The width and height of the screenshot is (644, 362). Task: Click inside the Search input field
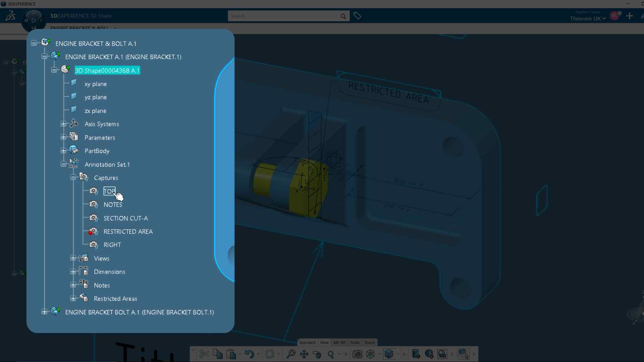(285, 16)
